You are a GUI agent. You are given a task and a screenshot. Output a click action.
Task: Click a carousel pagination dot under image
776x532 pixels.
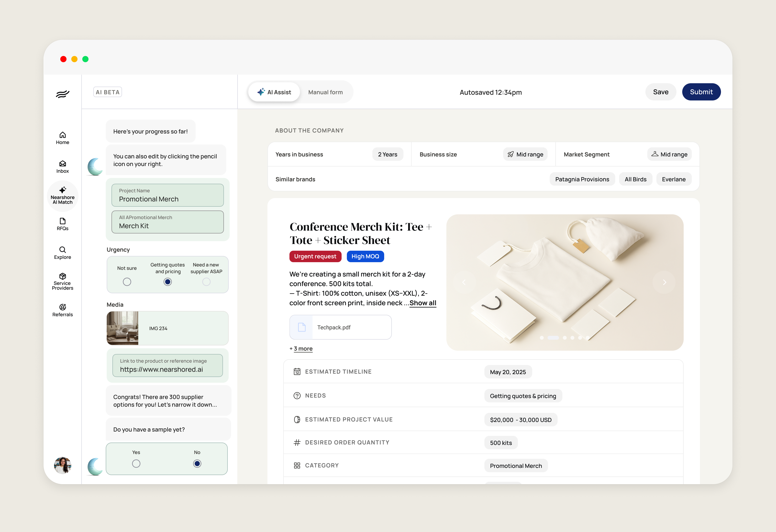click(x=565, y=338)
